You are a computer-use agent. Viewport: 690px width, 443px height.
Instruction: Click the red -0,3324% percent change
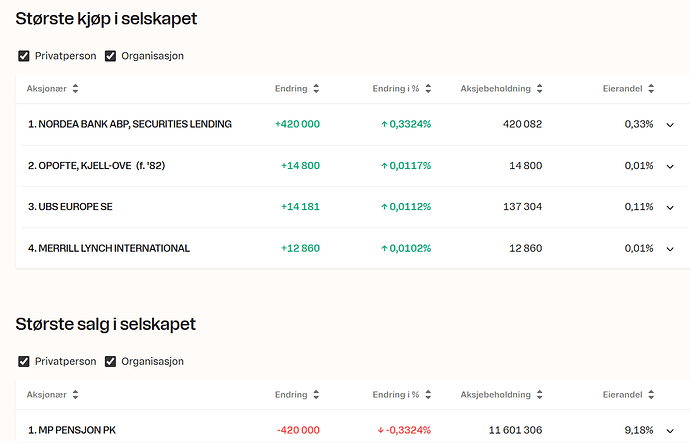coord(404,430)
